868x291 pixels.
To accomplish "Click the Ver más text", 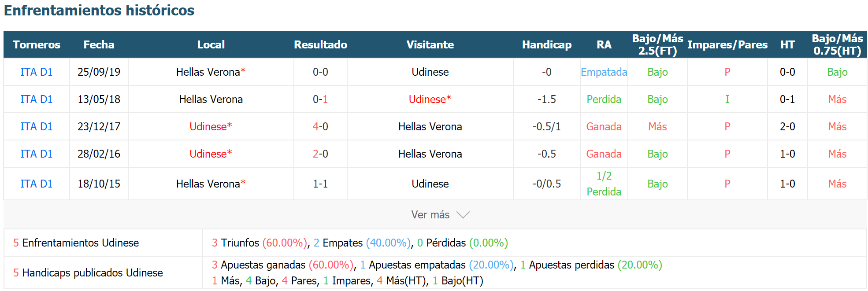I will 430,215.
